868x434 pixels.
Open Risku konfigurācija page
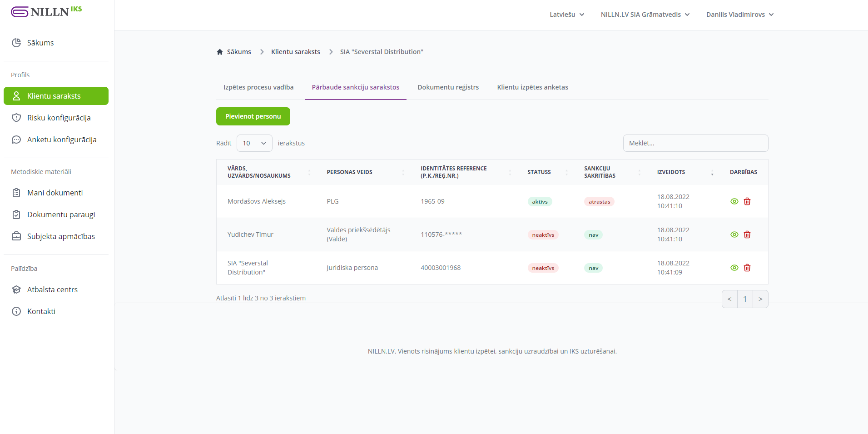(x=56, y=118)
